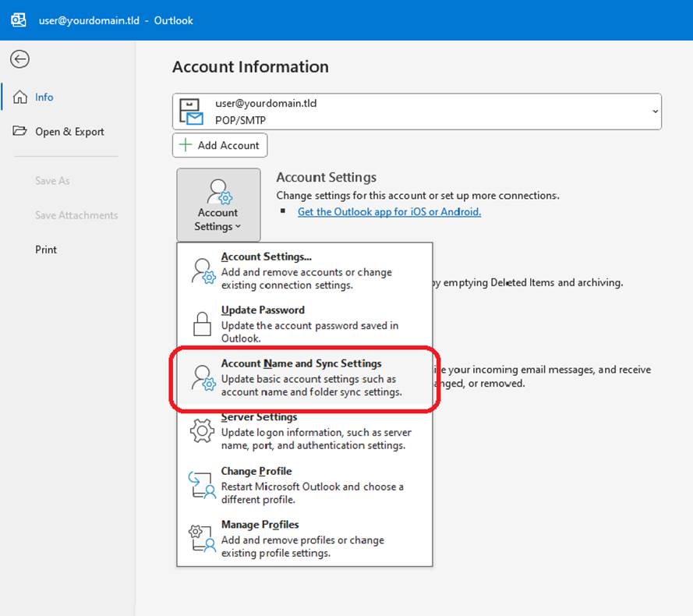Screen dimensions: 693x616
Task: Click the description 'Add and remove accounts or change'
Action: click(x=306, y=272)
